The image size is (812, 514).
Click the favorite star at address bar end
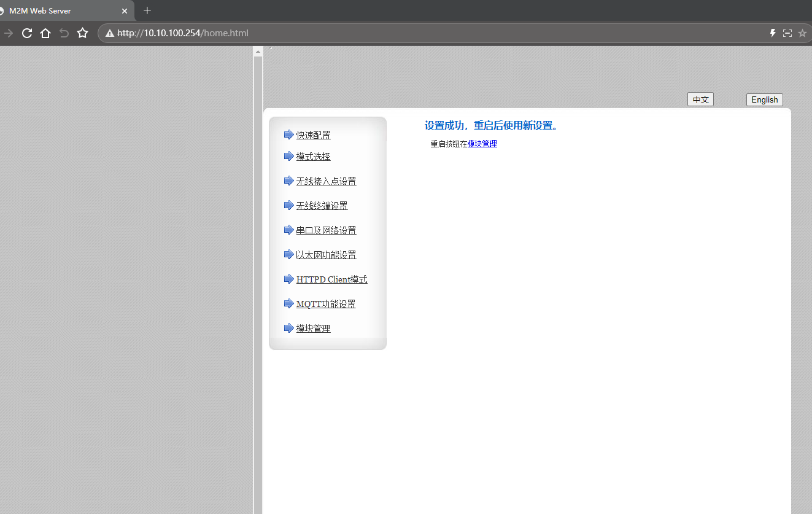coord(802,33)
